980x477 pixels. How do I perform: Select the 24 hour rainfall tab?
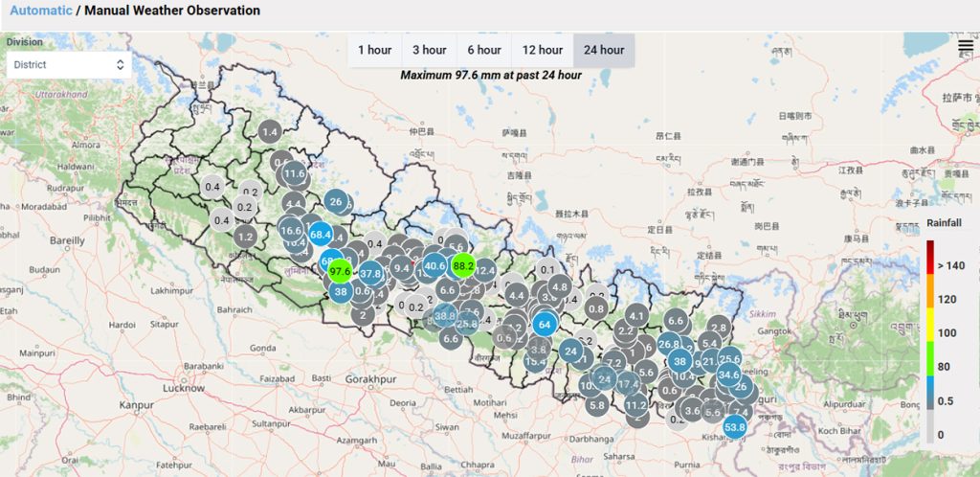pyautogui.click(x=603, y=50)
